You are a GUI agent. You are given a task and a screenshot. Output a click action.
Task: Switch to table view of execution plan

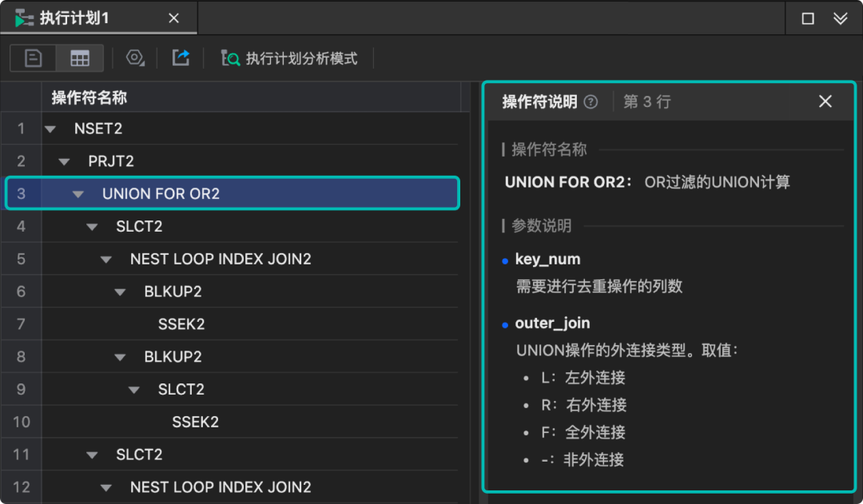click(x=80, y=58)
